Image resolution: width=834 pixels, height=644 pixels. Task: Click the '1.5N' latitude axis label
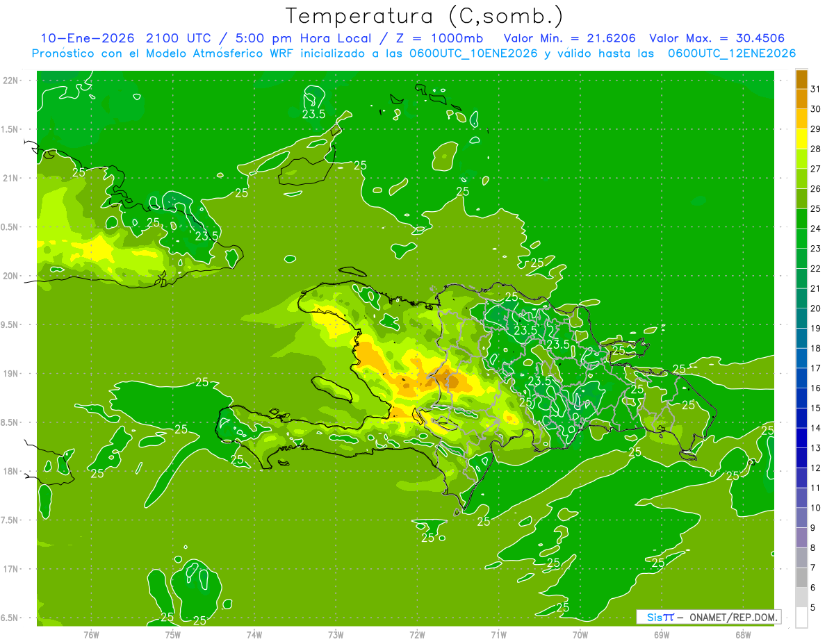10,129
